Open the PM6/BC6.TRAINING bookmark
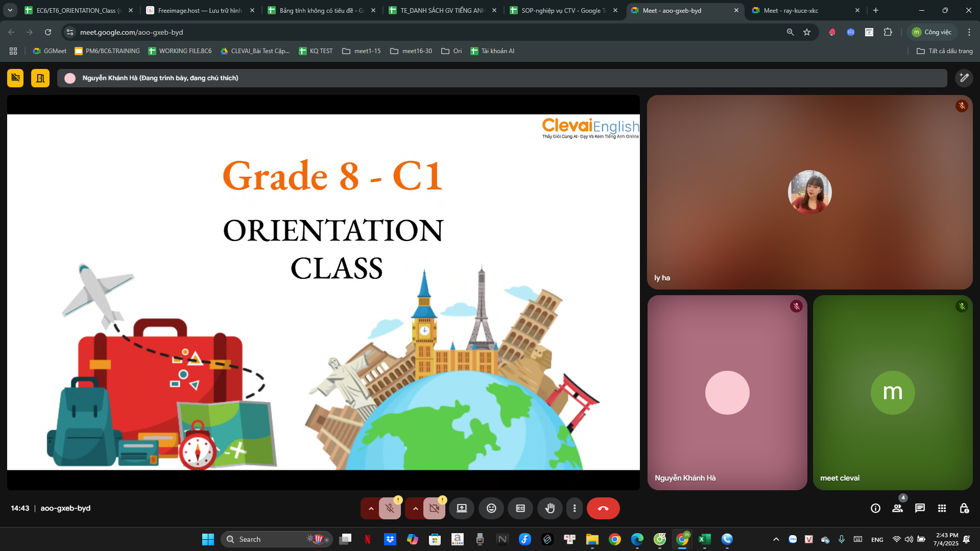This screenshot has height=551, width=980. 107,51
